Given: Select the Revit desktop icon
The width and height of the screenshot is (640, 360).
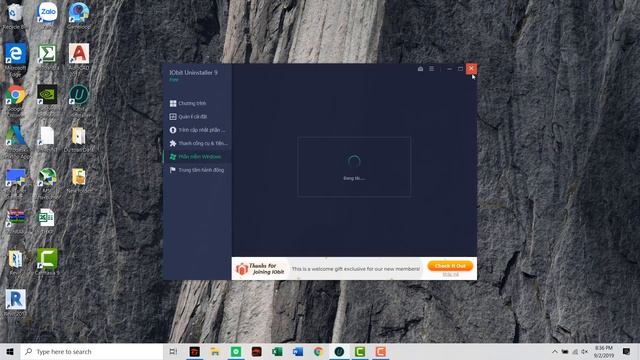Looking at the screenshot, I should pyautogui.click(x=16, y=302).
